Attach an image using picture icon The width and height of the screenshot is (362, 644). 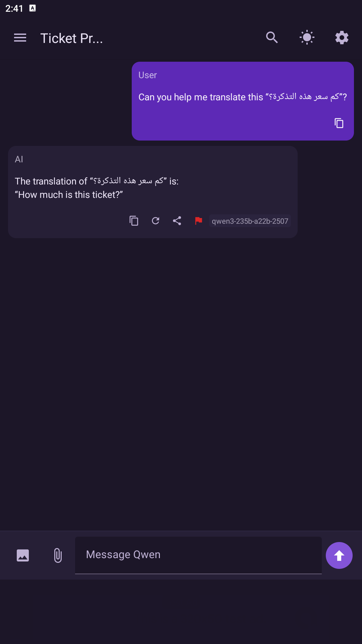pos(23,555)
